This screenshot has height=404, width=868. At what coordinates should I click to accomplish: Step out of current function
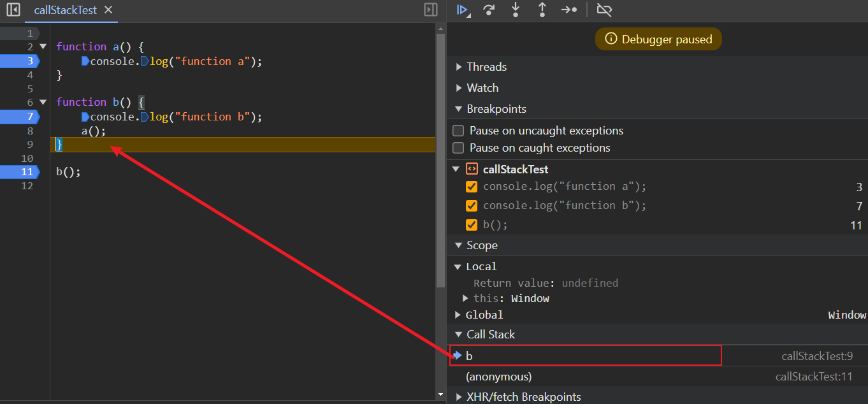point(542,10)
